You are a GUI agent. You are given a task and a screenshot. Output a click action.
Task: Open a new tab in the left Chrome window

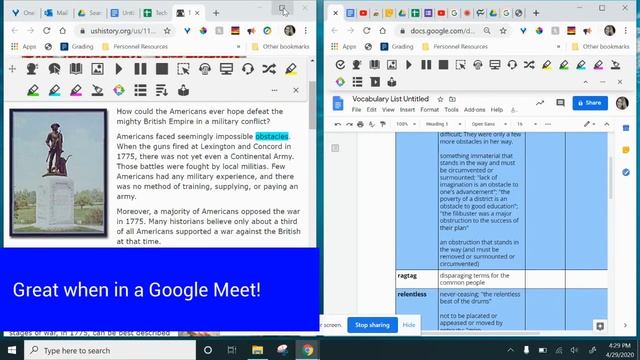pyautogui.click(x=216, y=13)
